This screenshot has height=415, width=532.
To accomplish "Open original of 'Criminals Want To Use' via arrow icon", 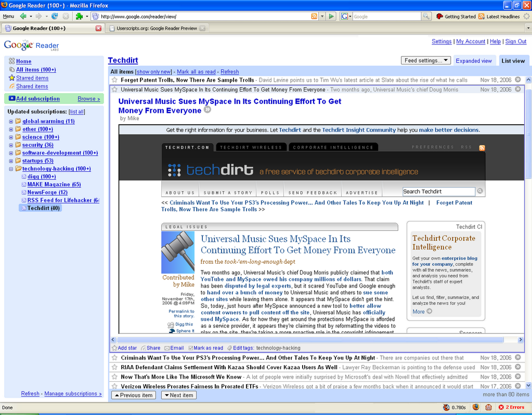I will (518, 357).
